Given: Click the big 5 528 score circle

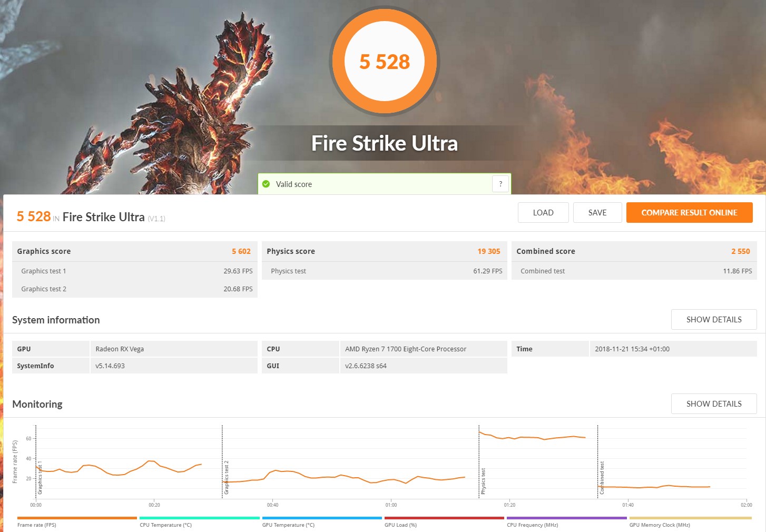Looking at the screenshot, I should [x=385, y=61].
